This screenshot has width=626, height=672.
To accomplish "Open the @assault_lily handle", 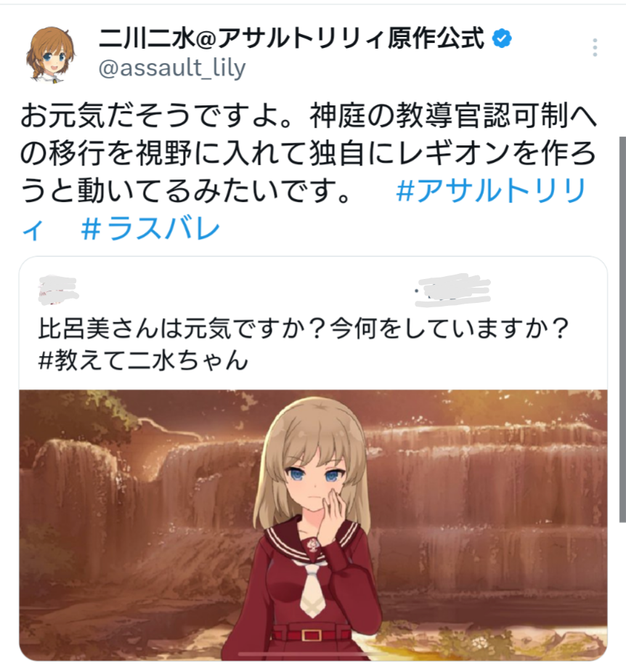I will [172, 68].
